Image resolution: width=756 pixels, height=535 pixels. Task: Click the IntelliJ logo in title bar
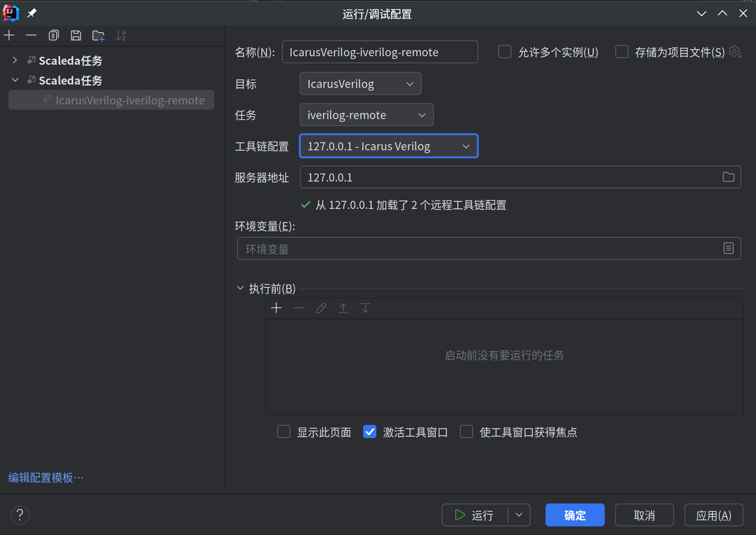(10, 13)
